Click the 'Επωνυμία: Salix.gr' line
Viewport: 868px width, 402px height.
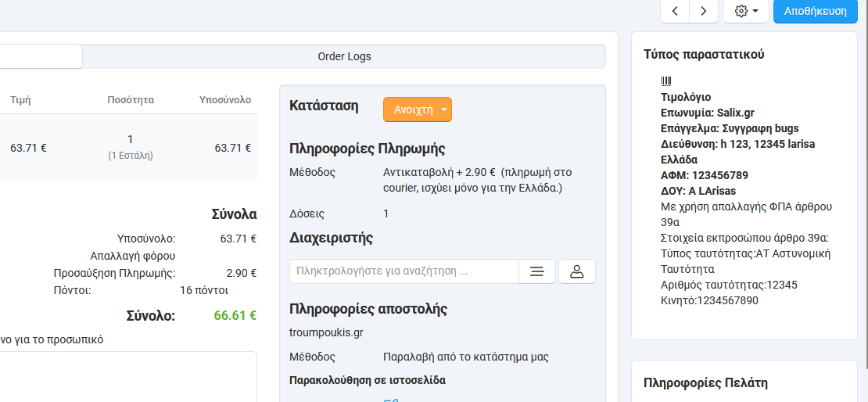click(708, 113)
